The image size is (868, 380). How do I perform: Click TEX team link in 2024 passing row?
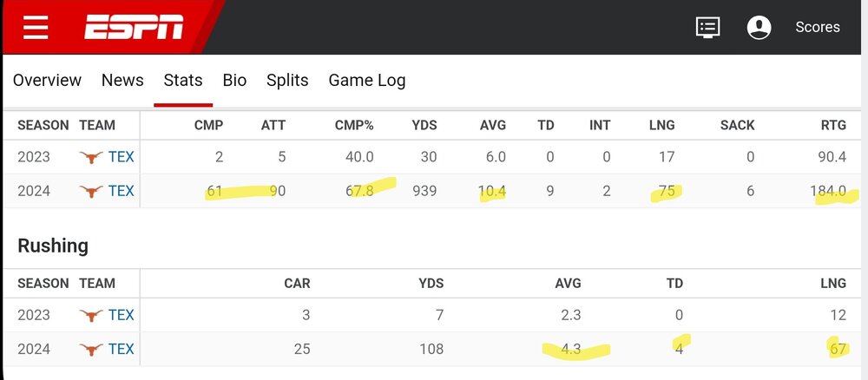click(x=122, y=191)
